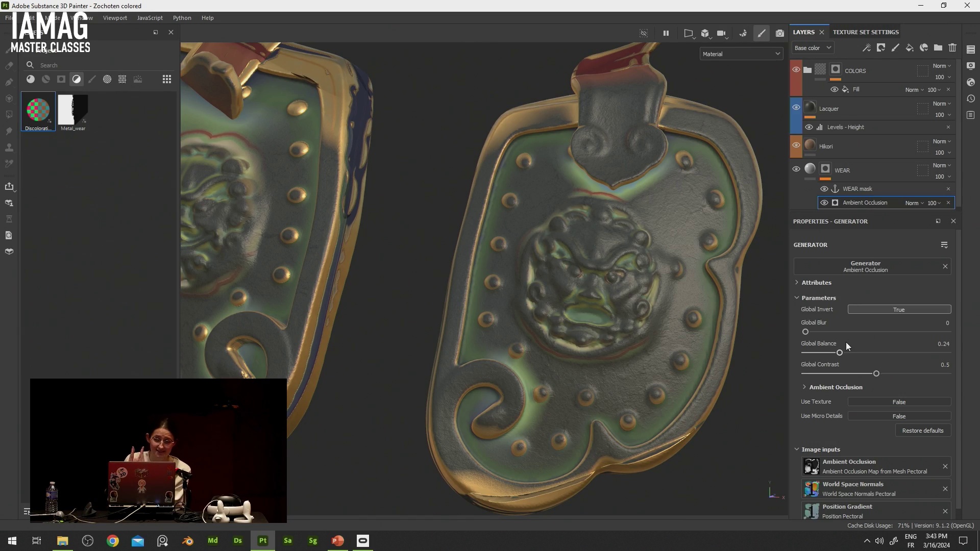Filter assets by Textures grid icon
980x551 pixels.
(x=122, y=79)
